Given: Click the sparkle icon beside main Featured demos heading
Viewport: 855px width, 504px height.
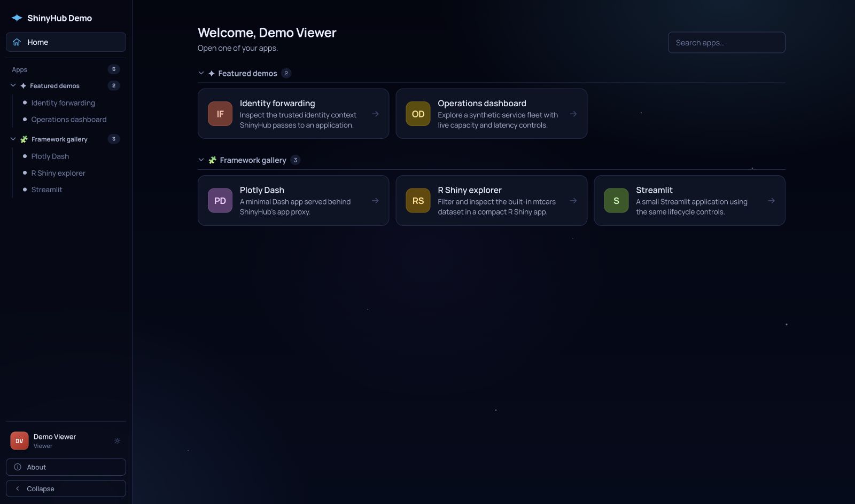Looking at the screenshot, I should click(212, 73).
